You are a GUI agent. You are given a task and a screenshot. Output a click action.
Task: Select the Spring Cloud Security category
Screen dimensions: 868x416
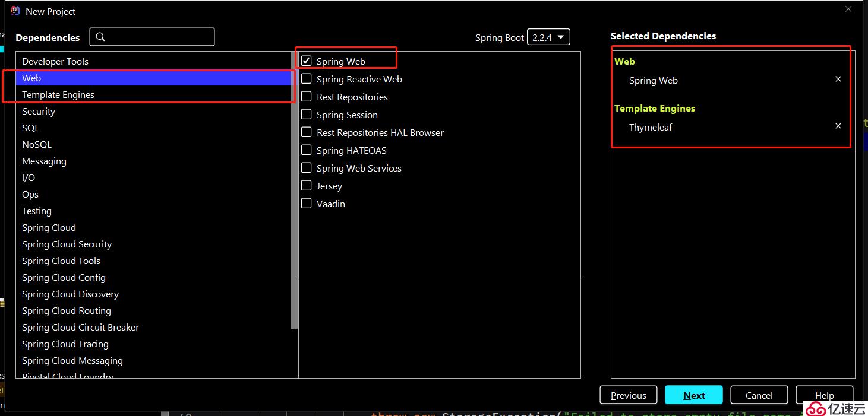(x=154, y=244)
